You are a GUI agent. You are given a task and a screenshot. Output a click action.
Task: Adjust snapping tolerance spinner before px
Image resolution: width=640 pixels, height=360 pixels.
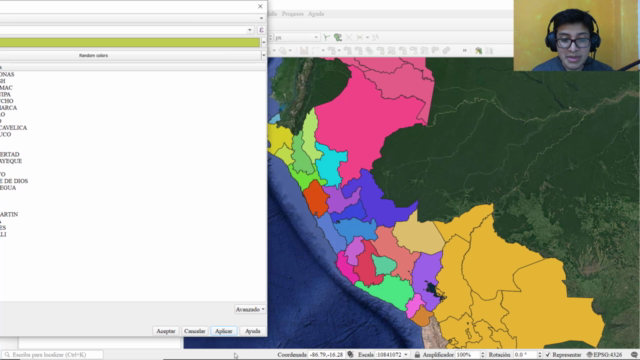tap(270, 38)
